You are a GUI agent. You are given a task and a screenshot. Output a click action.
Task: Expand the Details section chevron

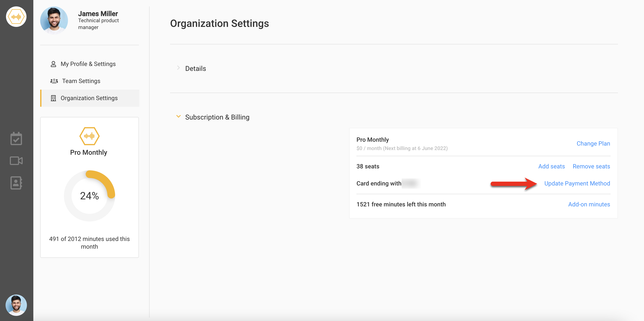tap(178, 68)
